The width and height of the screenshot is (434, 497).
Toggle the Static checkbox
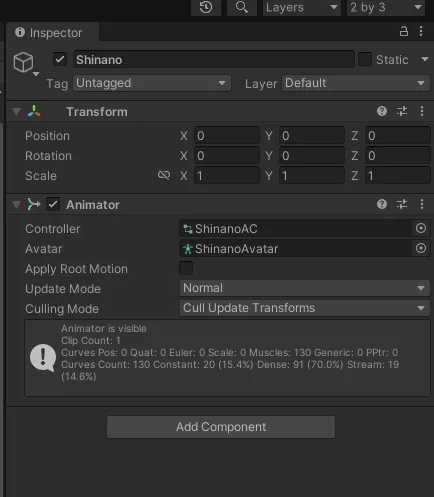(x=365, y=60)
